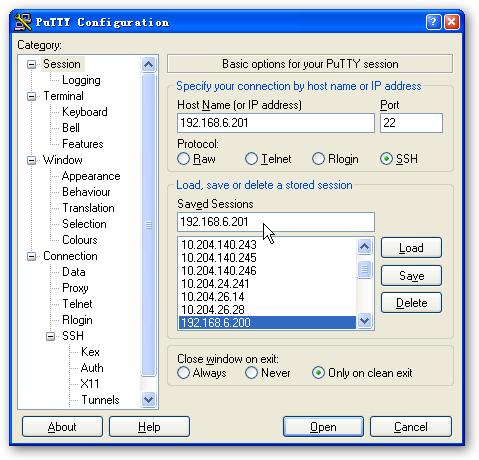479x460 pixels.
Task: Click the Save session button
Action: click(x=411, y=276)
